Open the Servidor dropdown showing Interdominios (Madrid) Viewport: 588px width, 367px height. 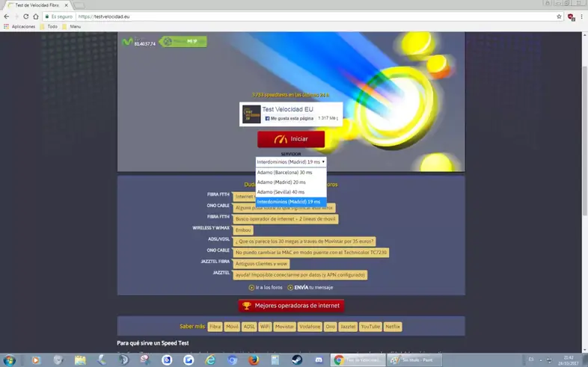291,161
